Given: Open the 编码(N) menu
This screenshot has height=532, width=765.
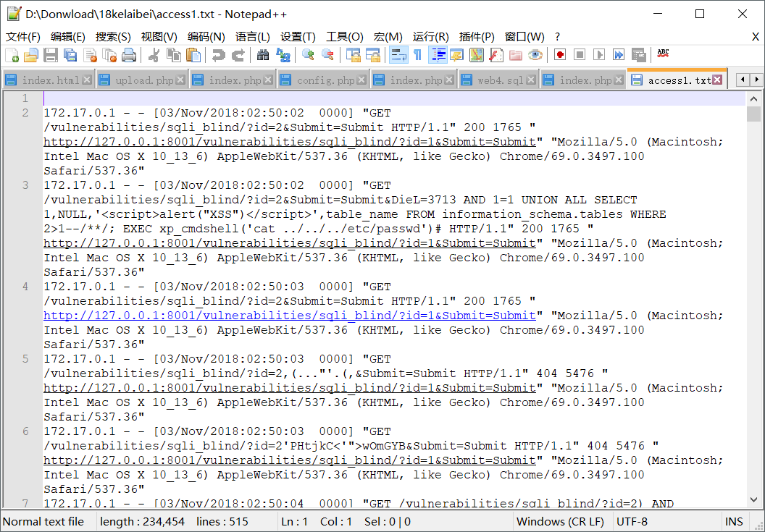Looking at the screenshot, I should (x=206, y=37).
